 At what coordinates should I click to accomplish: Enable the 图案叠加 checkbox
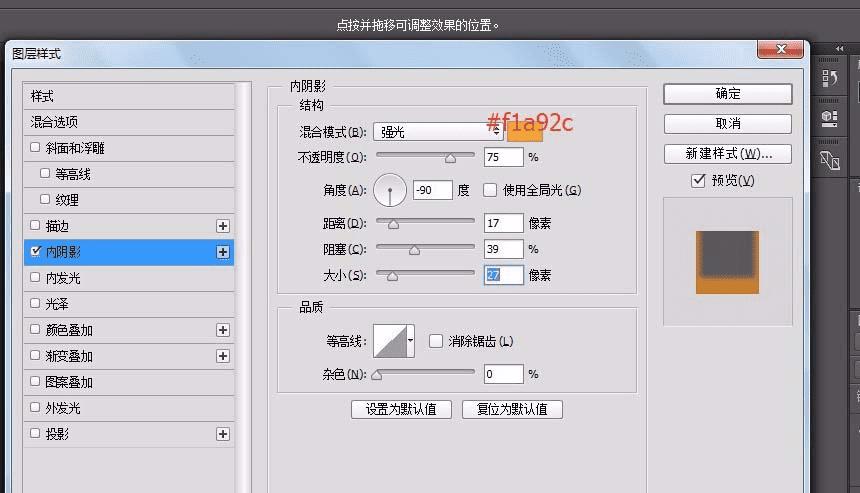(x=35, y=381)
